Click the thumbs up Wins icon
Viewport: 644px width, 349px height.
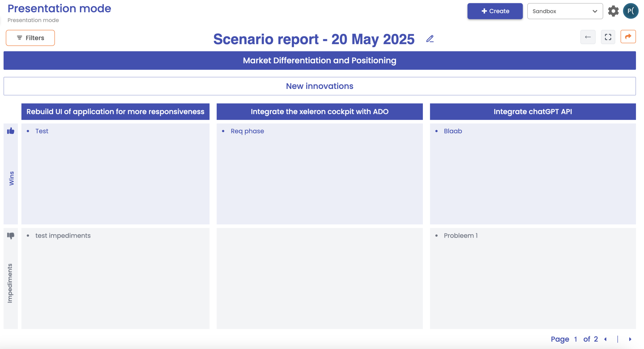(x=11, y=131)
